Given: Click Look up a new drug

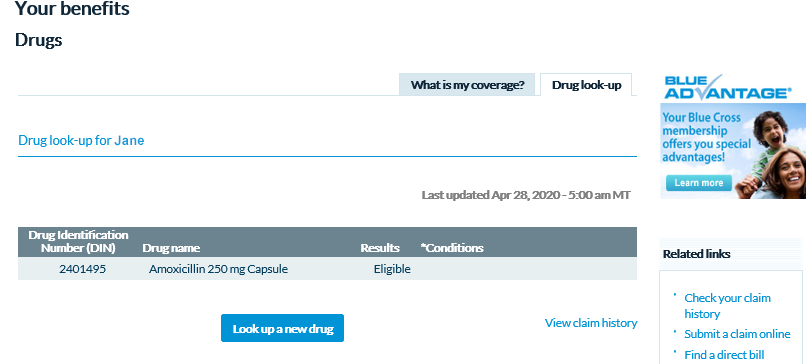Looking at the screenshot, I should 283,329.
